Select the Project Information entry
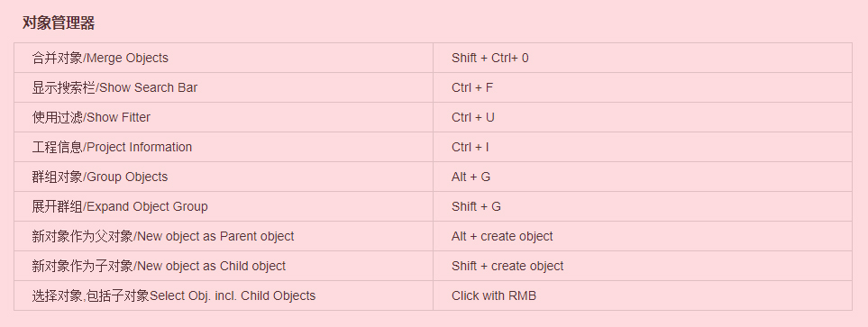 point(112,148)
